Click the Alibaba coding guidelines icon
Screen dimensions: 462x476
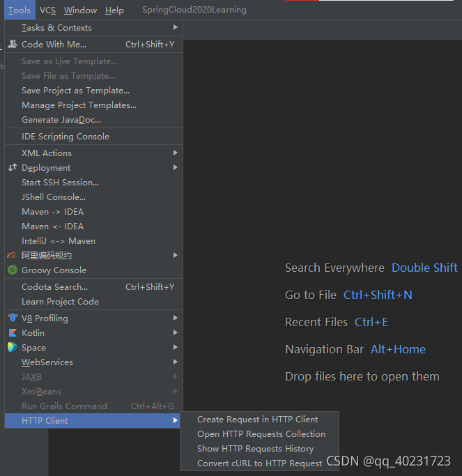coord(12,256)
